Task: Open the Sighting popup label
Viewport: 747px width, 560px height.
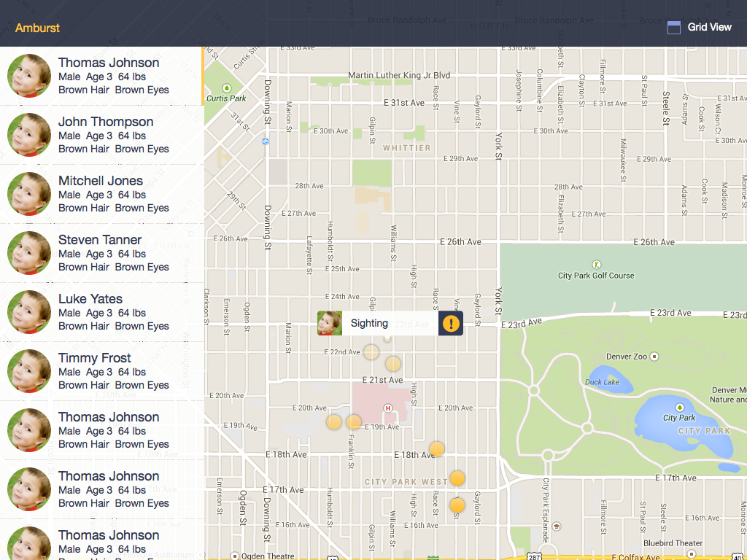Action: 369,323
